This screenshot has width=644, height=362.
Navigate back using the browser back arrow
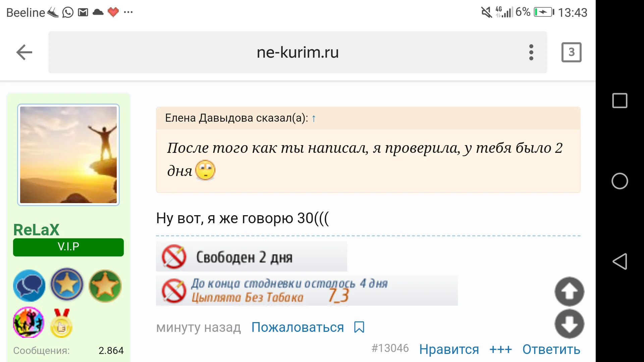(x=24, y=52)
